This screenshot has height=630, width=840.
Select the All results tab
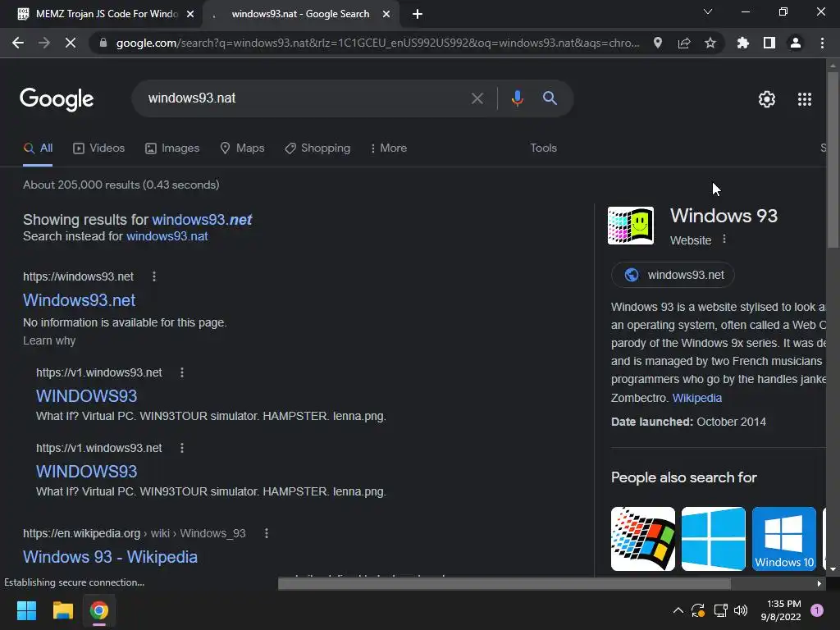(x=38, y=148)
